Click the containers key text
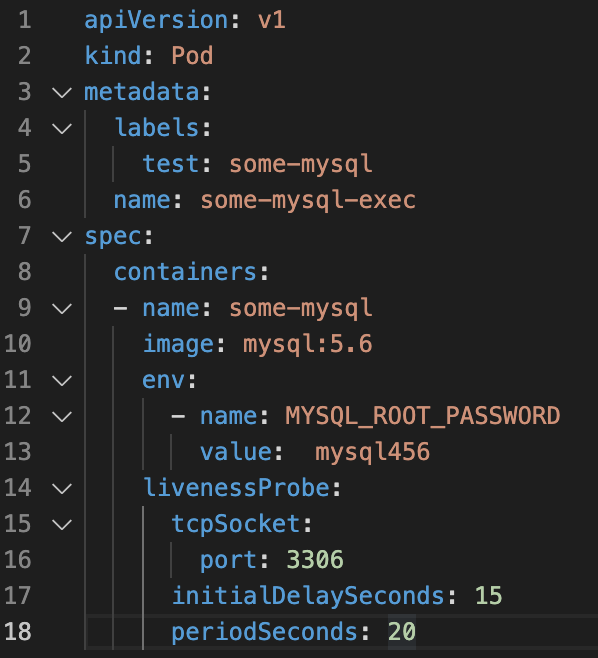 185,272
